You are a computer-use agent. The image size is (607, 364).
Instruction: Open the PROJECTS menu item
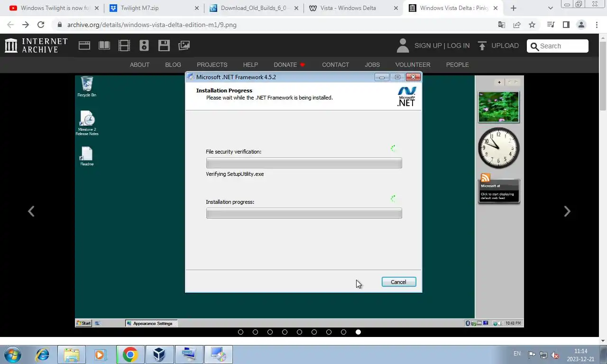[x=212, y=64]
